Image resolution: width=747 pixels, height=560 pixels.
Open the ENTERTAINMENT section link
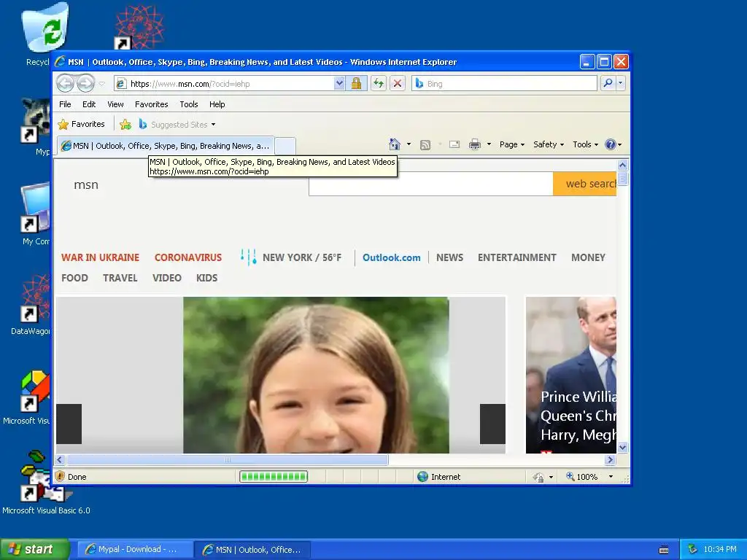click(x=517, y=257)
